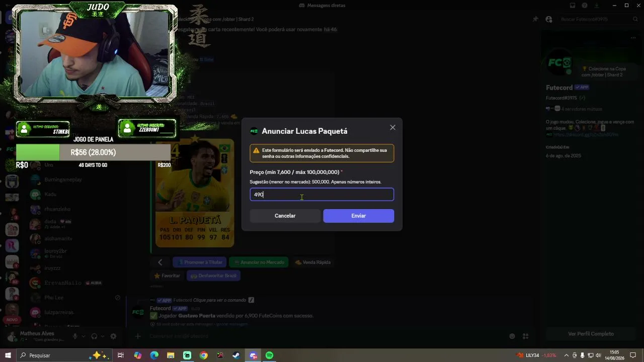
Task: Click the Desfavoritar Brazil button
Action: point(213,276)
